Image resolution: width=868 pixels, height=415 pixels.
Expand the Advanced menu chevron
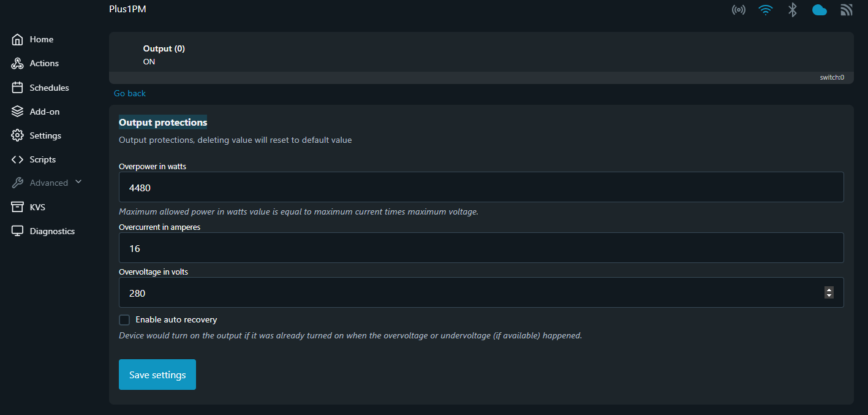pos(78,182)
